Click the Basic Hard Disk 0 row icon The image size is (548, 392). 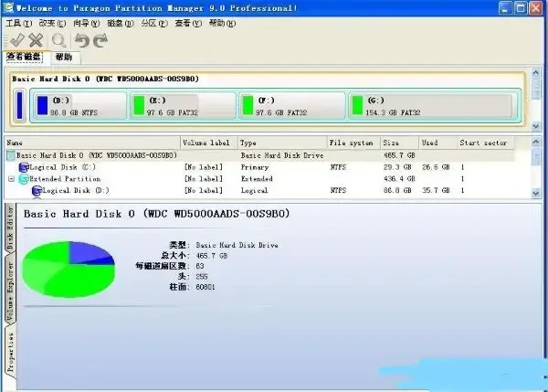point(11,155)
